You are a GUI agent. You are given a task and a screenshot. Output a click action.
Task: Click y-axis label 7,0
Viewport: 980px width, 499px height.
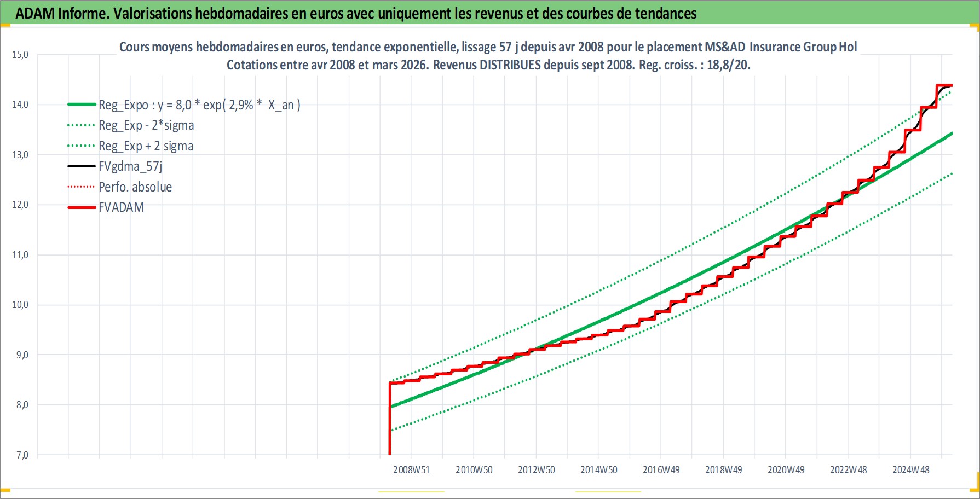click(x=22, y=455)
